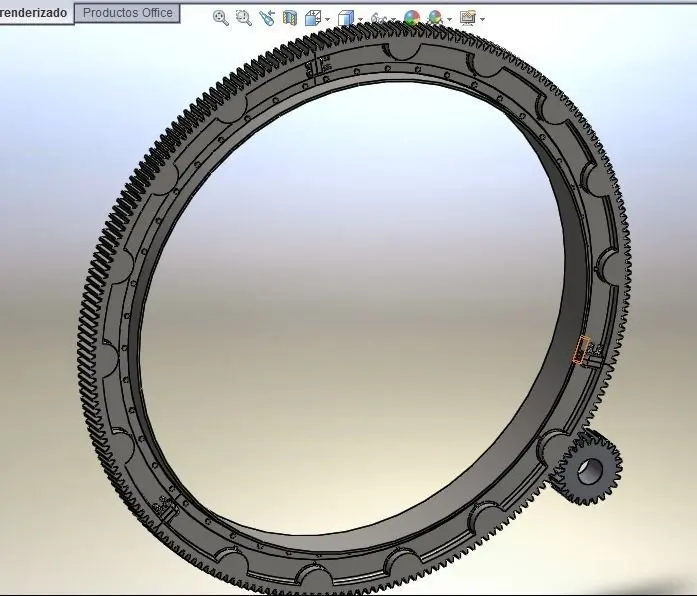Click the Apply Scene icon
697x596 pixels.
[x=435, y=18]
